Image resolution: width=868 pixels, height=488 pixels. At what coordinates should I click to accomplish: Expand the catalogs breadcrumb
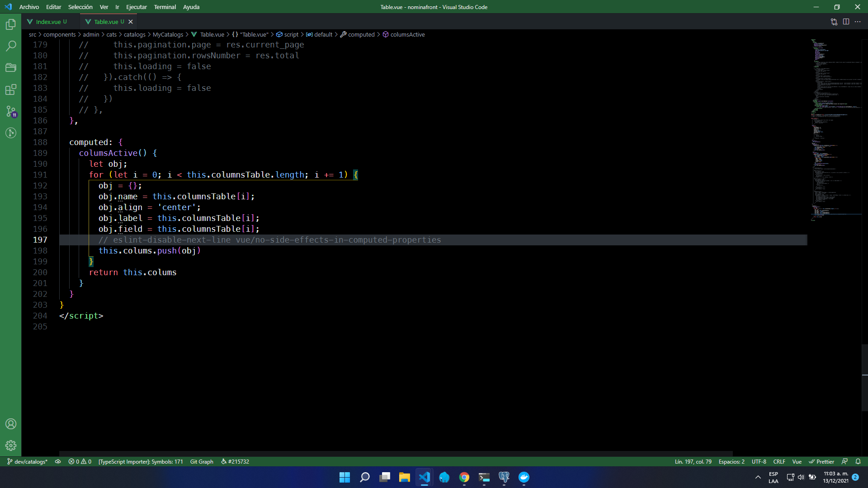[x=135, y=35]
